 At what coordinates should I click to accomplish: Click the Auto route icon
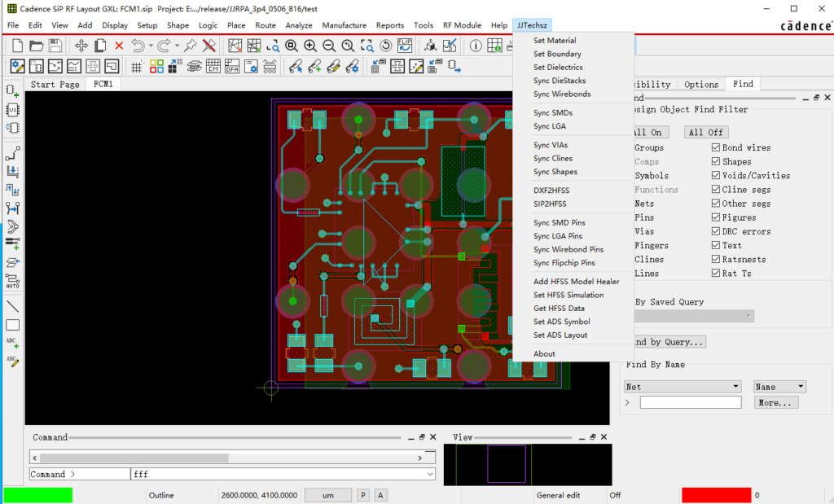[x=13, y=281]
